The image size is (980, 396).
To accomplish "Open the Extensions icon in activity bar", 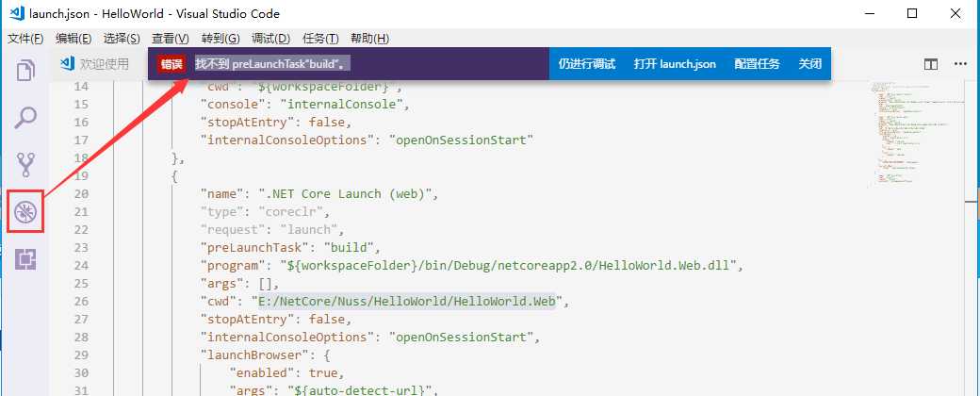I will pos(25,259).
